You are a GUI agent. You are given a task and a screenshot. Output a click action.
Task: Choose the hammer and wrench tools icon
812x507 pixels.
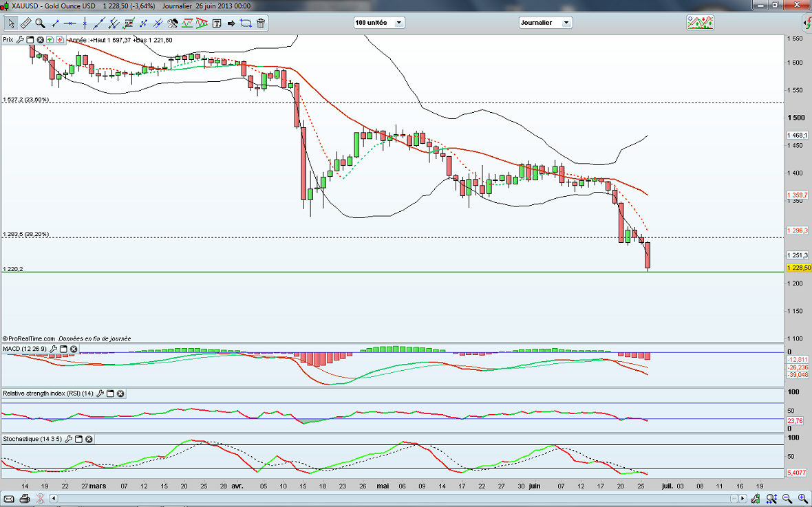point(173,23)
